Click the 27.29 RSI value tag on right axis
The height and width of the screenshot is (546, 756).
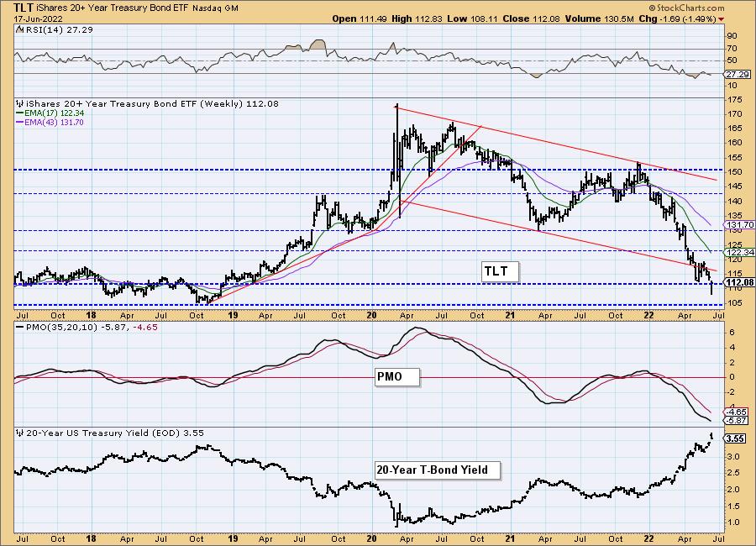tap(738, 74)
